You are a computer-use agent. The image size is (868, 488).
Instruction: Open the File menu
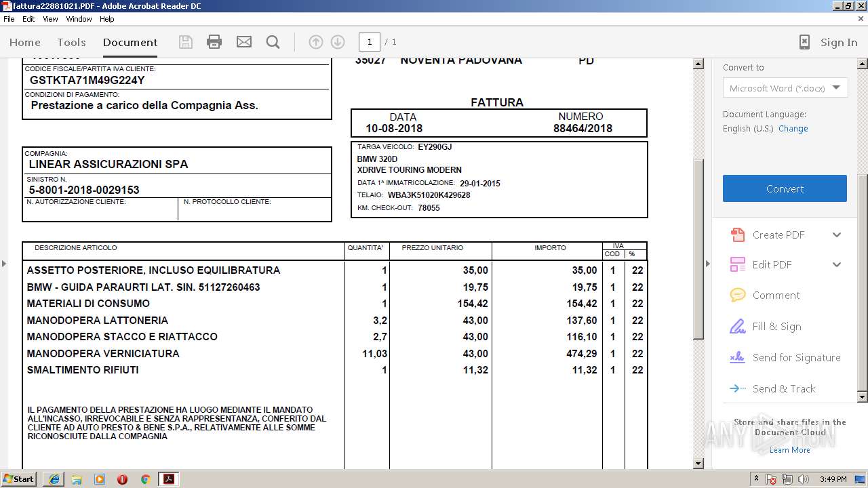tap(9, 19)
